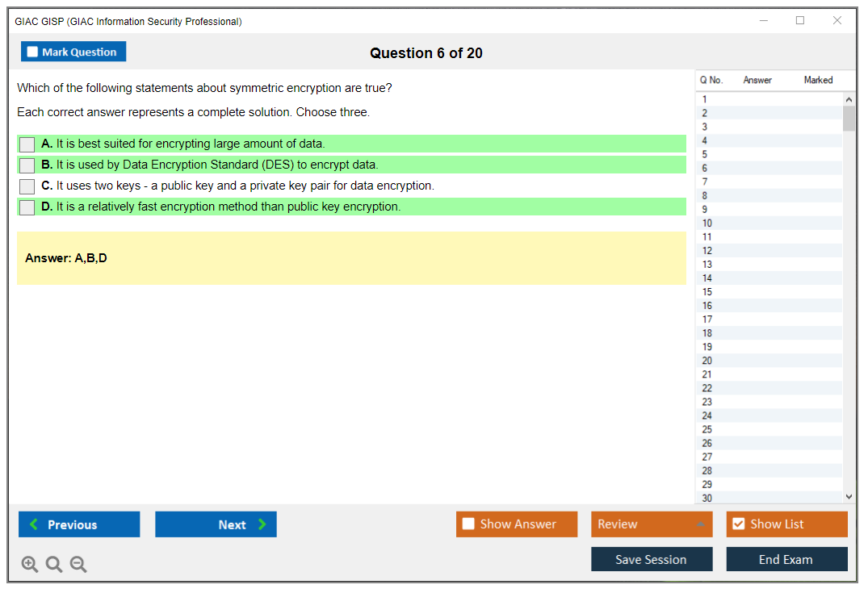Click the Answer column header

tap(757, 80)
